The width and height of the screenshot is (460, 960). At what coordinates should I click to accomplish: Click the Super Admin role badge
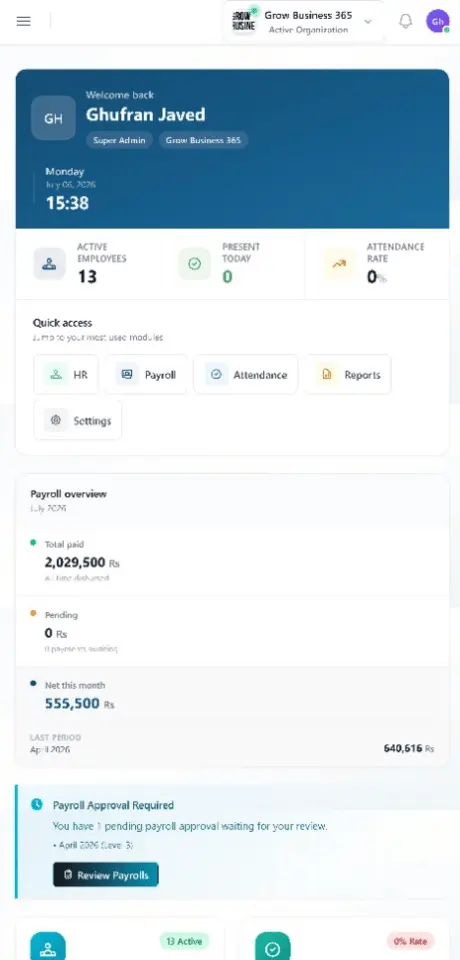[x=119, y=140]
